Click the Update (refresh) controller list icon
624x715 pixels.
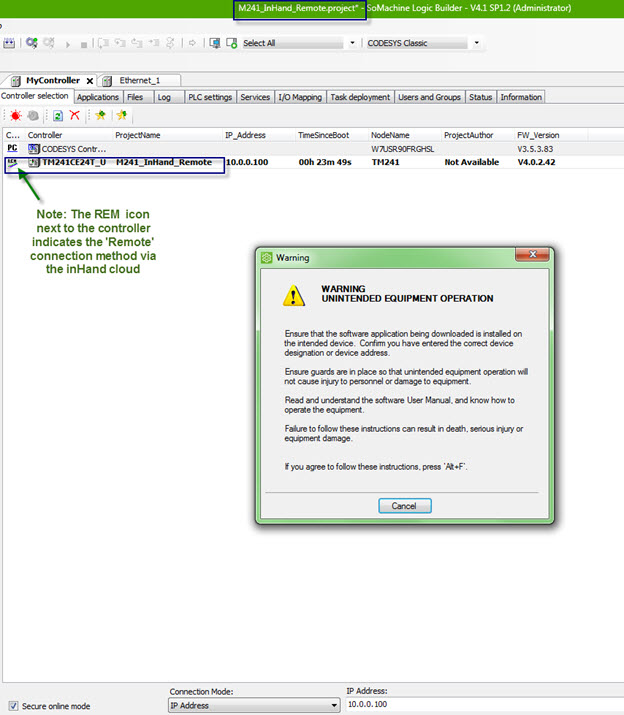pos(58,116)
